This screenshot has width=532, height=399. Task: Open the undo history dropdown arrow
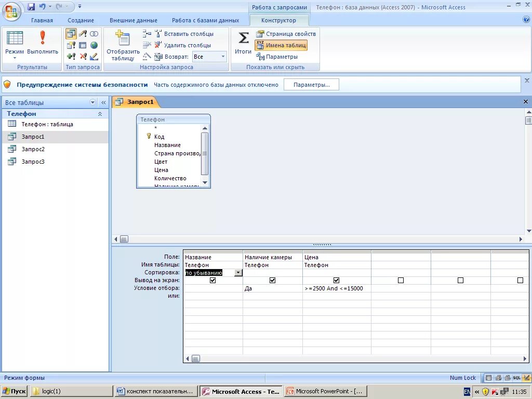tap(50, 6)
